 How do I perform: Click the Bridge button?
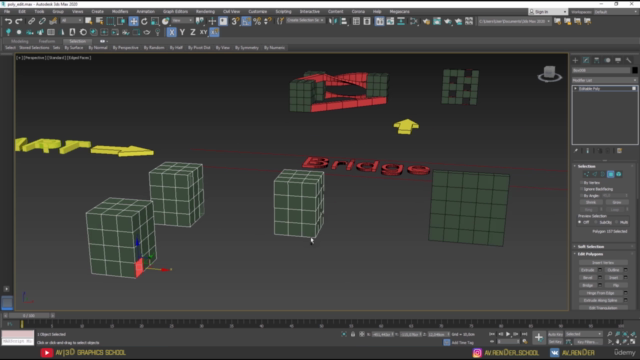(x=588, y=285)
